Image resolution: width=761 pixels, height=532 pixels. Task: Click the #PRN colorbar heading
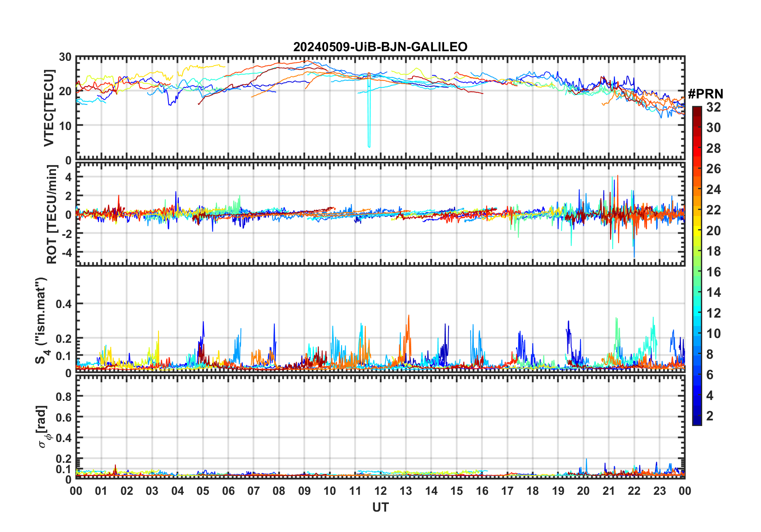[x=705, y=94]
